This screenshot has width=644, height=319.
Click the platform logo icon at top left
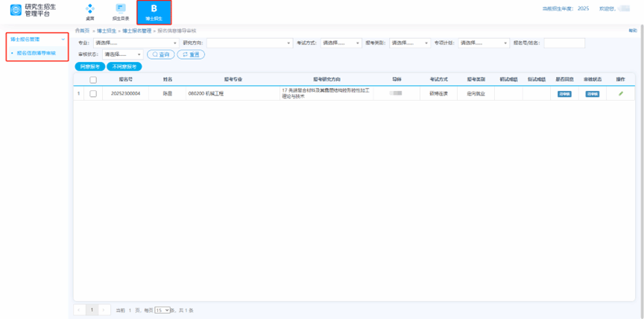pyautogui.click(x=16, y=10)
